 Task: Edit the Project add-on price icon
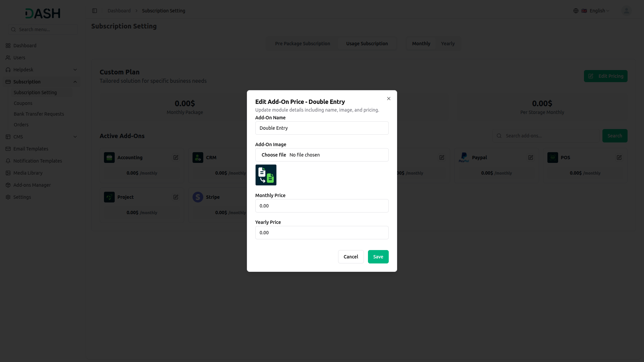[x=176, y=197]
